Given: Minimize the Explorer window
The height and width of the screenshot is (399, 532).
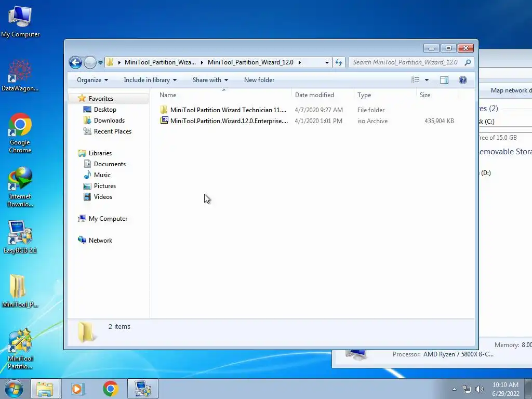Looking at the screenshot, I should (431, 48).
